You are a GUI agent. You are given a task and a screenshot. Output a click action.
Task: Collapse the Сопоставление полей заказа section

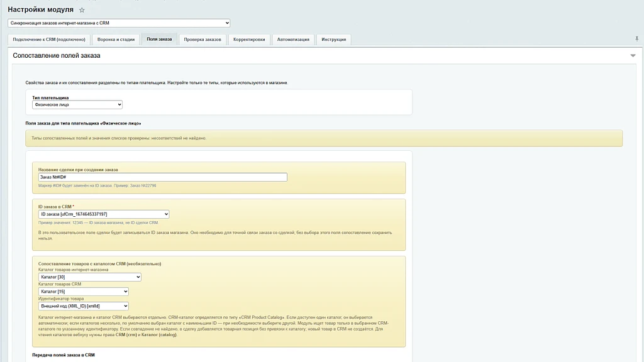coord(633,55)
